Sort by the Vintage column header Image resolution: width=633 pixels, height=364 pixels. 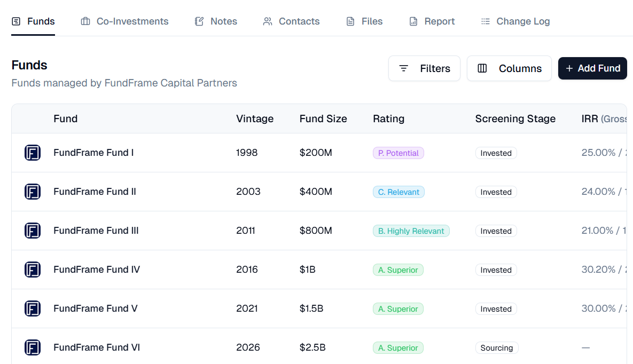[x=255, y=118]
